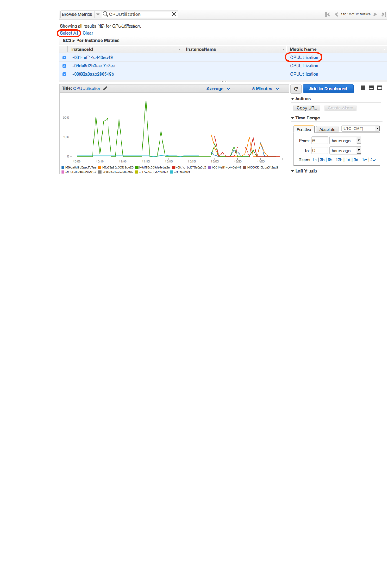Image resolution: width=392 pixels, height=564 pixels.
Task: Open InstanceName column filter arrow
Action: (284, 49)
